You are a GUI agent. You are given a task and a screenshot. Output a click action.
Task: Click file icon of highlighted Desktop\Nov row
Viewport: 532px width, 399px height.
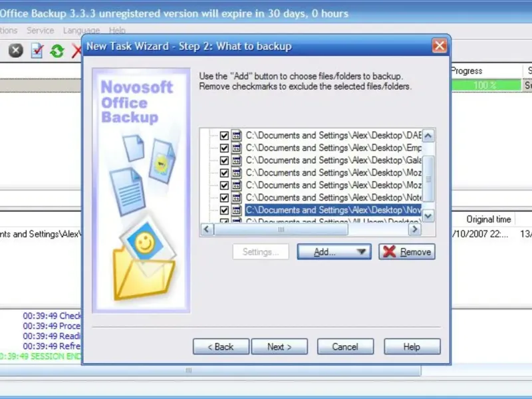[x=237, y=210]
